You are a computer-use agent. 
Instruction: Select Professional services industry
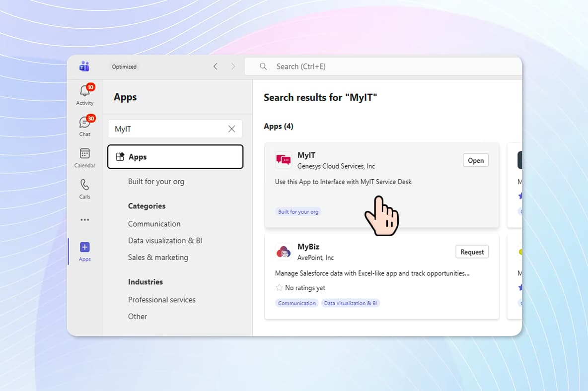point(161,300)
